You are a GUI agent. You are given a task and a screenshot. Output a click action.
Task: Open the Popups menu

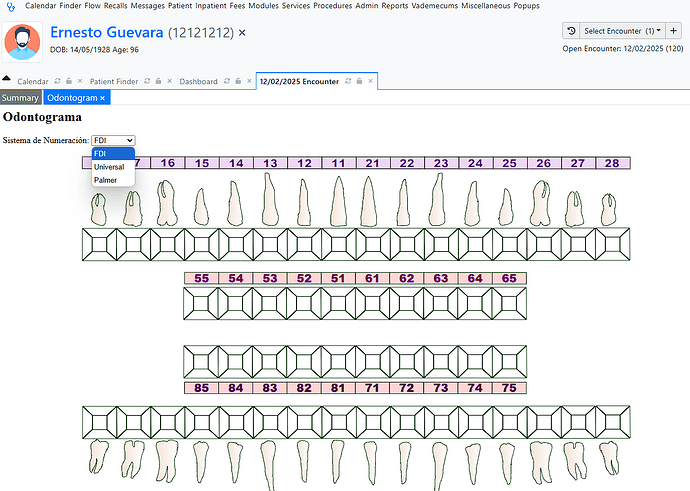[x=526, y=6]
